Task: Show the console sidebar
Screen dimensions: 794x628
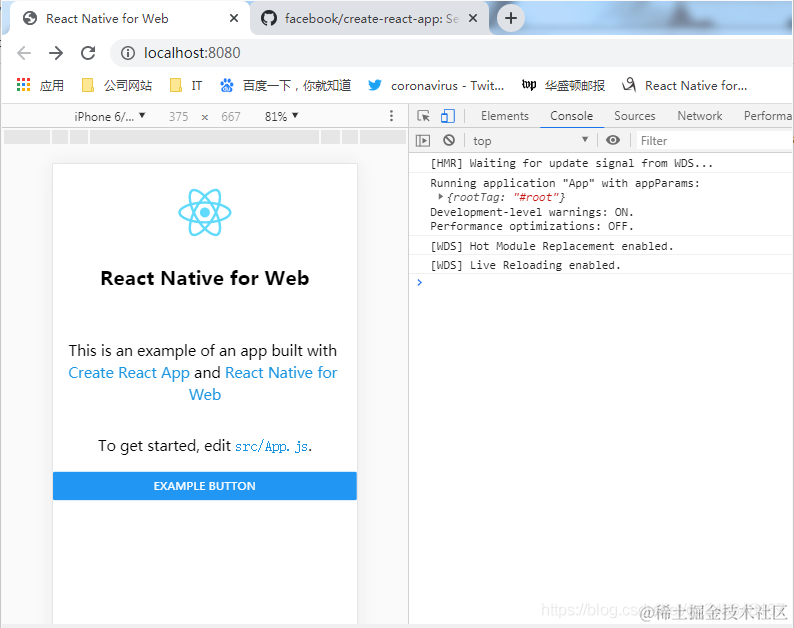Action: 423,140
